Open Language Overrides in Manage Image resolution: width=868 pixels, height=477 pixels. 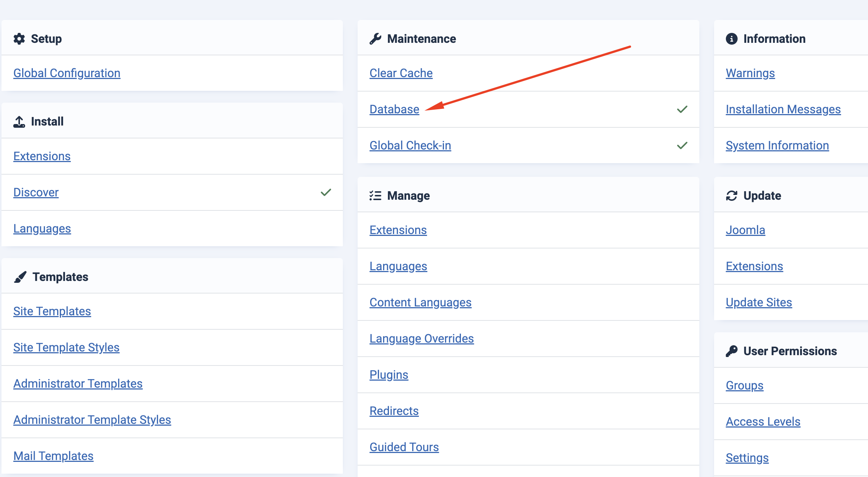click(x=421, y=339)
